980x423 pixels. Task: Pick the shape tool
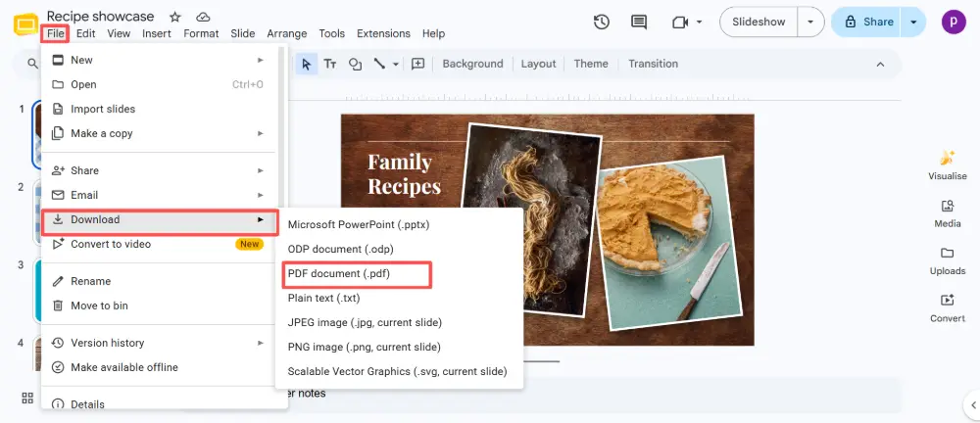pyautogui.click(x=355, y=64)
